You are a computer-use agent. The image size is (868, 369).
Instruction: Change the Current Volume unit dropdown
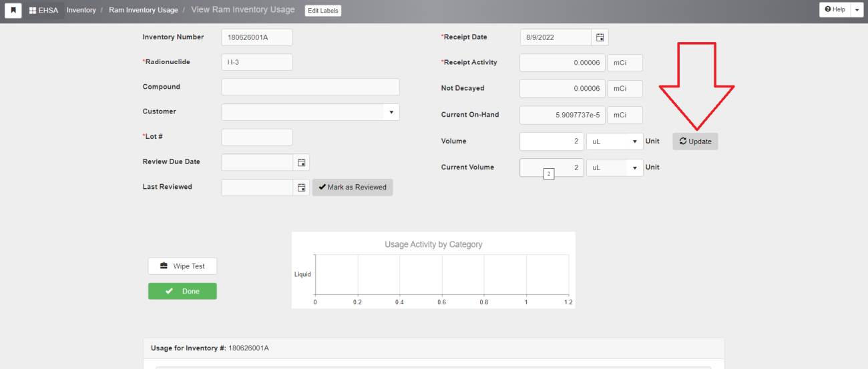coord(614,167)
